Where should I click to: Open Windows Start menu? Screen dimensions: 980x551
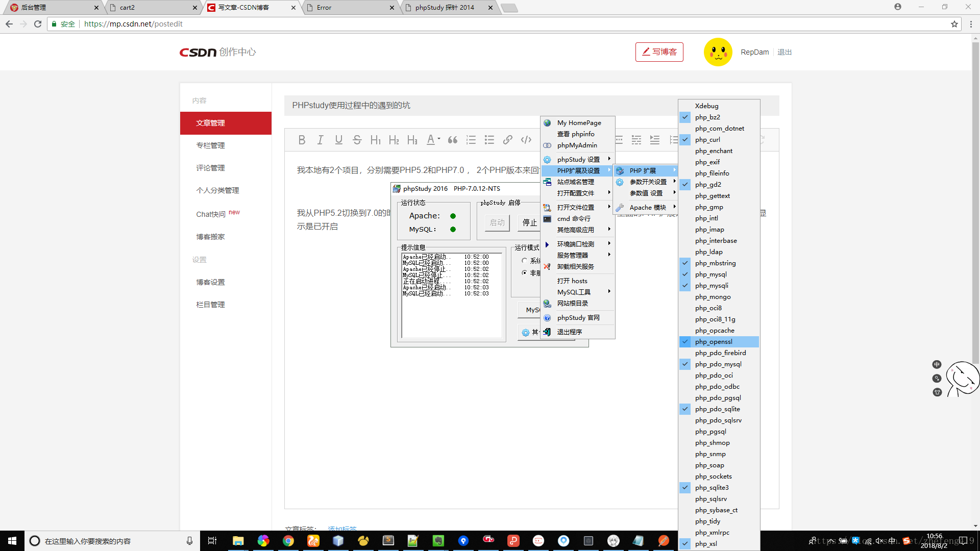(x=12, y=541)
